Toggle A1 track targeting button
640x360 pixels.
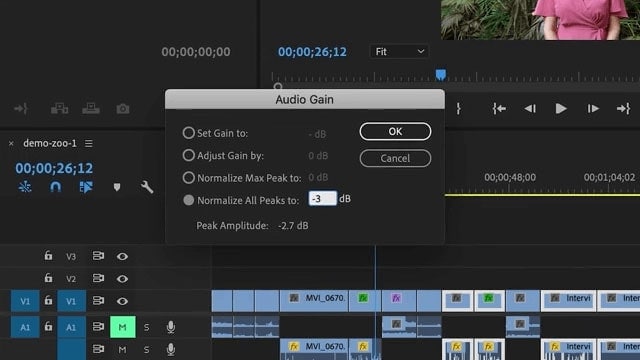click(71, 327)
